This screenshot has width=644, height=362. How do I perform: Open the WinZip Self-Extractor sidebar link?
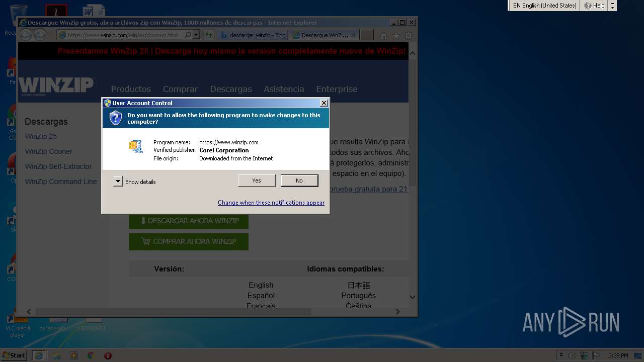coord(58,166)
